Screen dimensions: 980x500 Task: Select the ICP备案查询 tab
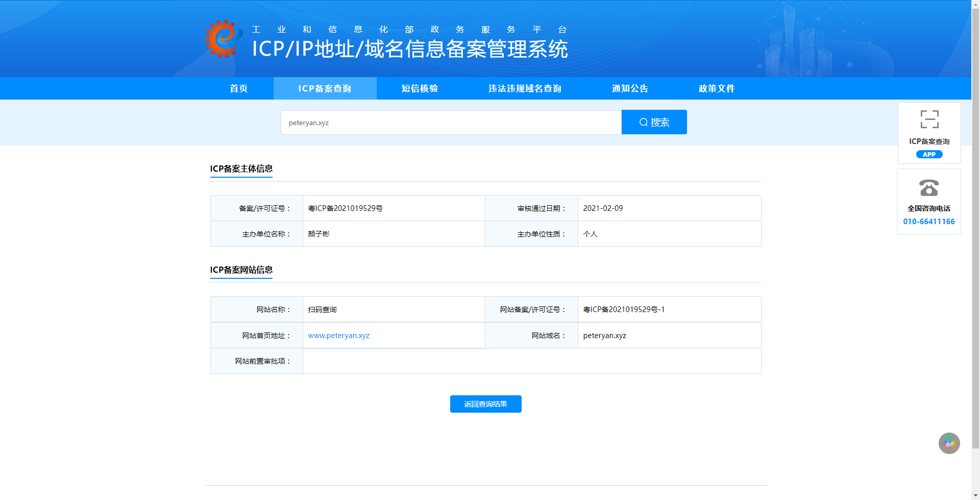click(325, 88)
